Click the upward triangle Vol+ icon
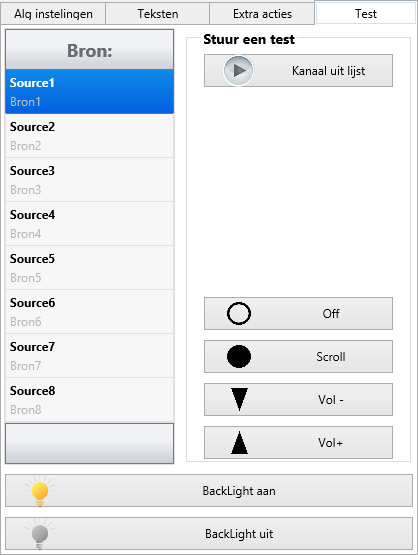This screenshot has height=555, width=418. pyautogui.click(x=239, y=442)
